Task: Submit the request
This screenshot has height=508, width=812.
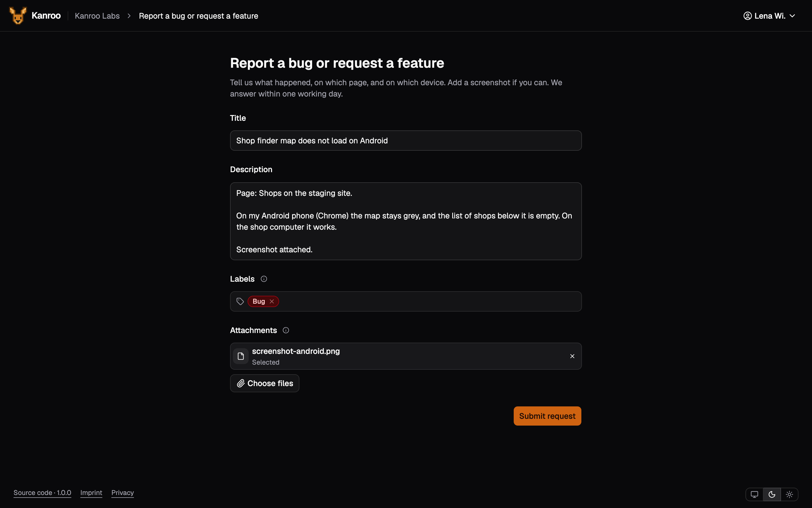Action: [547, 416]
